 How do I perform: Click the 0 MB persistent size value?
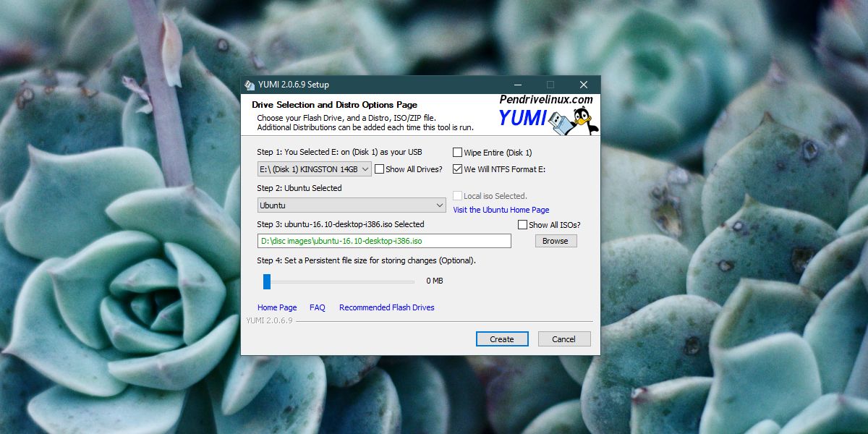click(435, 281)
